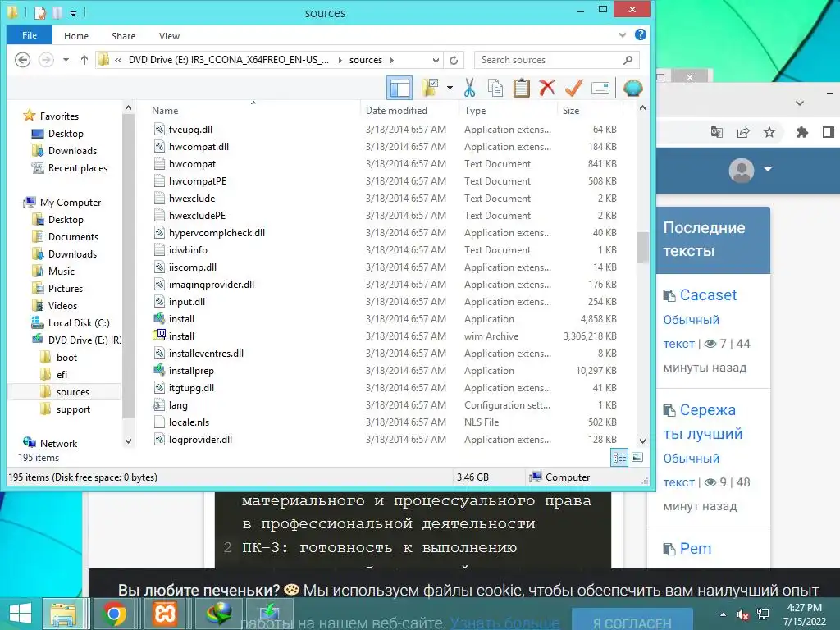Open Recent places in Favorites
840x630 pixels.
(78, 167)
